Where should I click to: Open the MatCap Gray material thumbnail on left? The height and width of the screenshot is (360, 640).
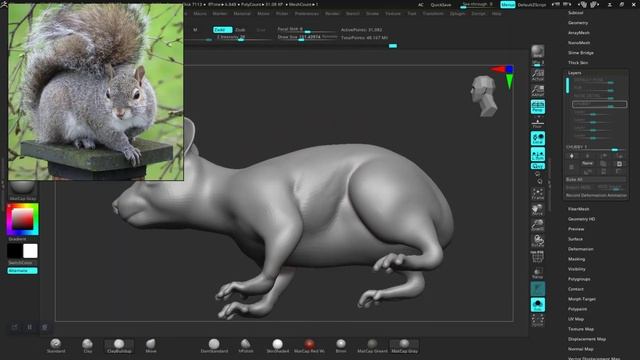22,191
